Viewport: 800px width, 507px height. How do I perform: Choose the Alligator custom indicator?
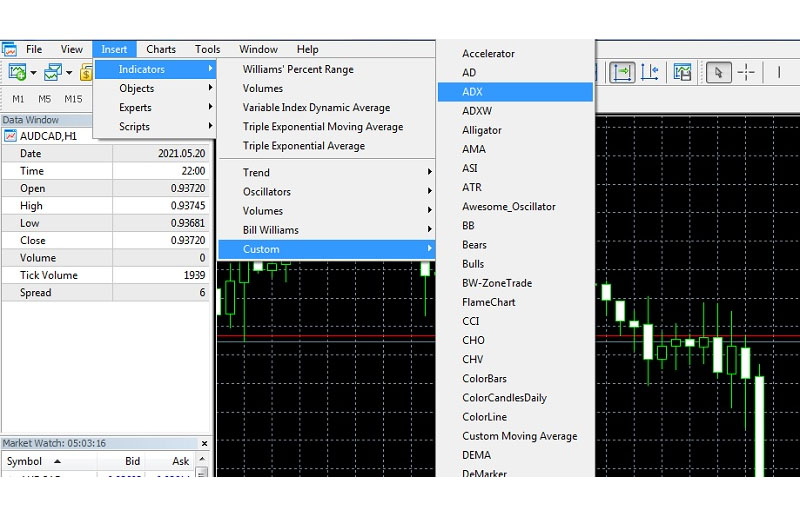tap(482, 130)
